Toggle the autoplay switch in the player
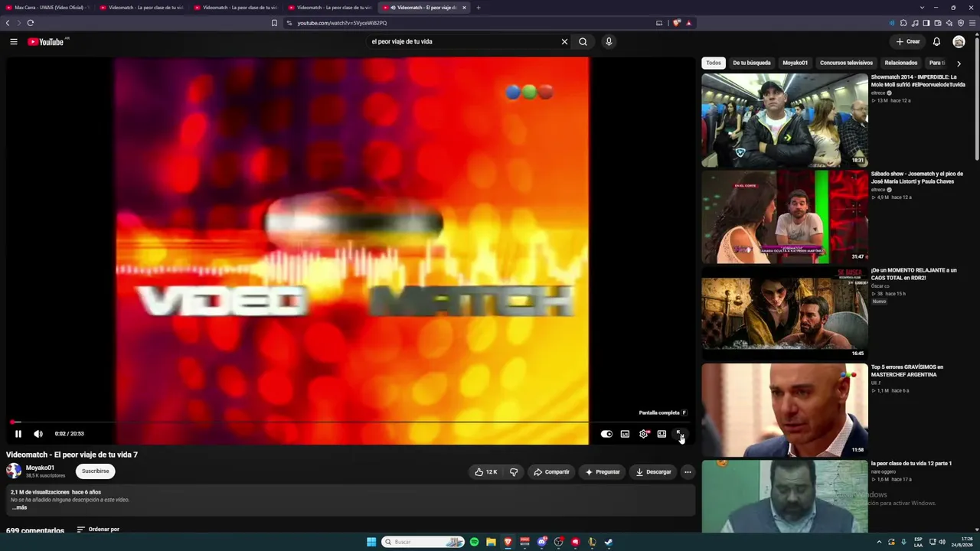This screenshot has height=551, width=980. [x=606, y=434]
